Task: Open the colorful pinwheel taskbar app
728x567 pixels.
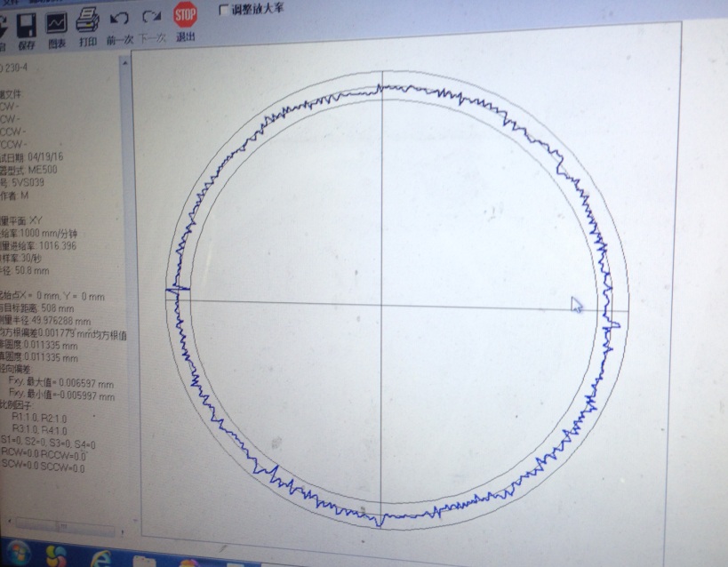Action: pos(56,556)
